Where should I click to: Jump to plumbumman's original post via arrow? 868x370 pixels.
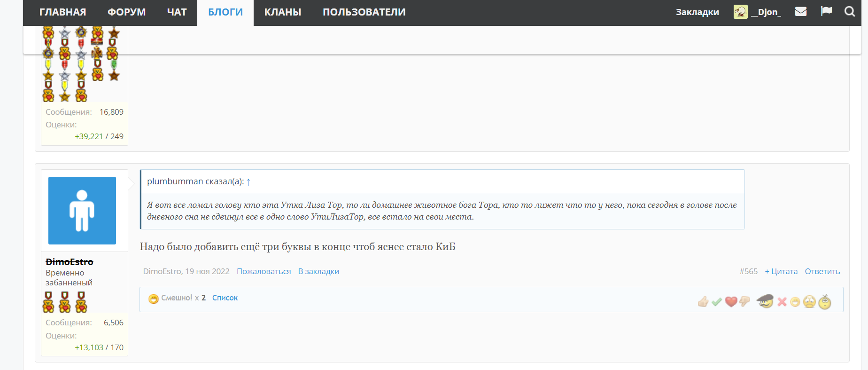[248, 182]
